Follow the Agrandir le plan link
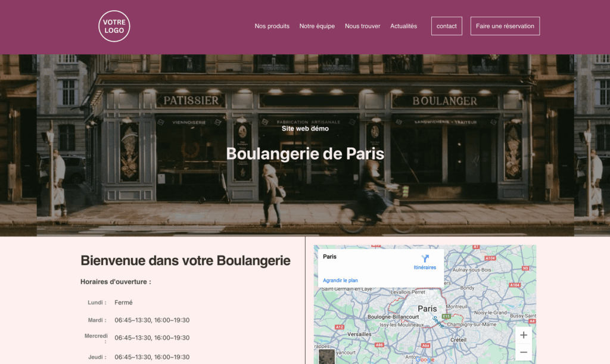The width and height of the screenshot is (610, 364). click(x=340, y=280)
